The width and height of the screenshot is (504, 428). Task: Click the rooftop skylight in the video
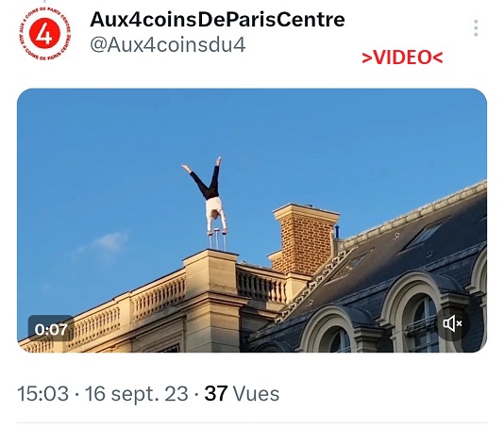coord(425,234)
